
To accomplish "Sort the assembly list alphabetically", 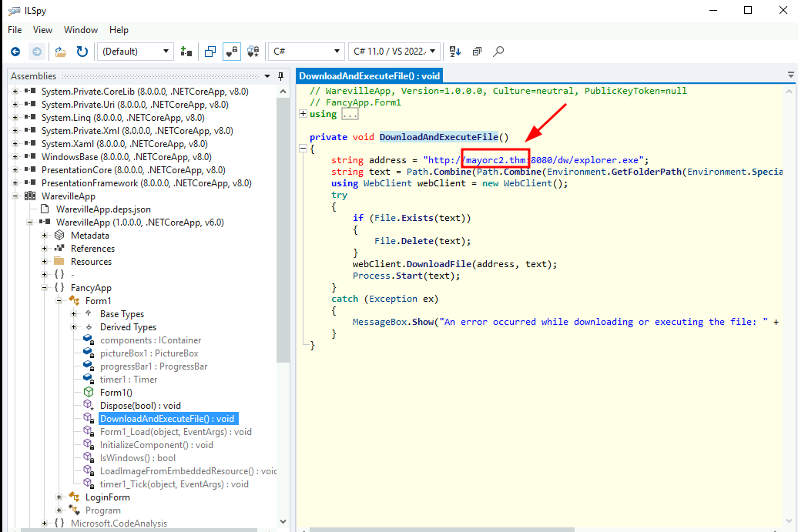I will (455, 52).
